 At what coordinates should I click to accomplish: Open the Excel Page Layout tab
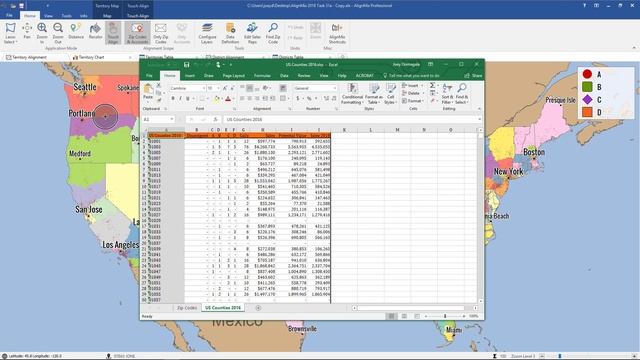point(233,76)
